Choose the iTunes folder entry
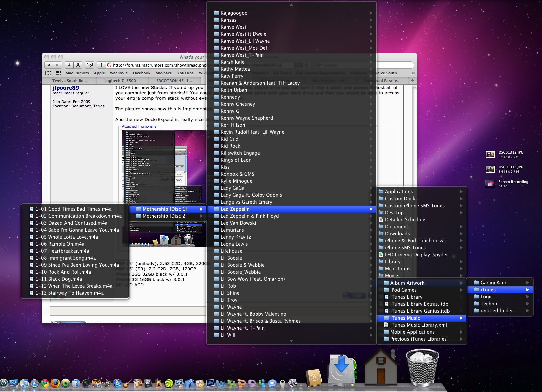This screenshot has width=542, height=392. click(x=500, y=290)
